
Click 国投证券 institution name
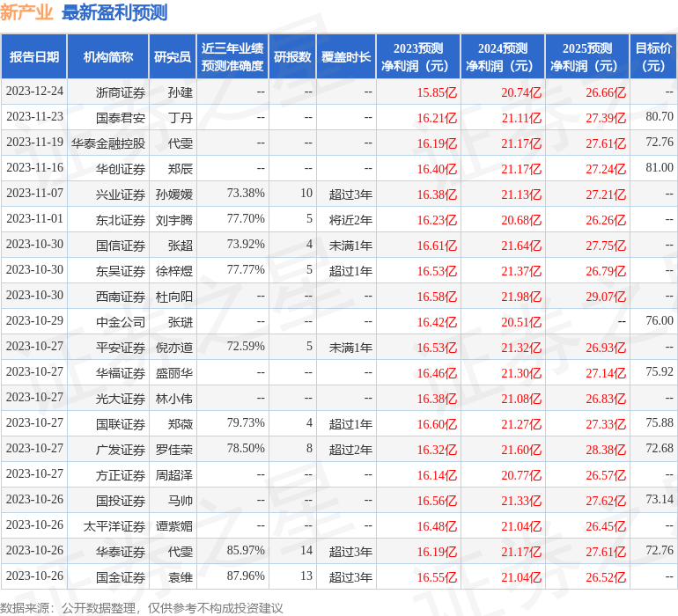(x=121, y=501)
